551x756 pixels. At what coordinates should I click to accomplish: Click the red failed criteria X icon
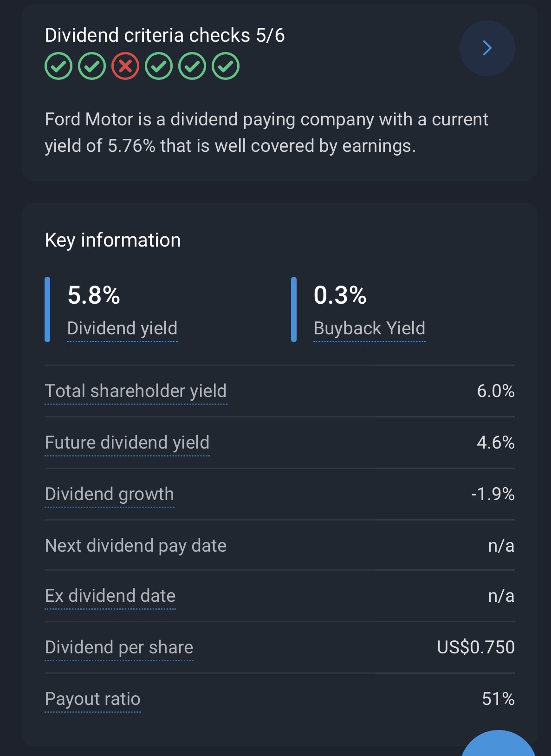(x=125, y=66)
